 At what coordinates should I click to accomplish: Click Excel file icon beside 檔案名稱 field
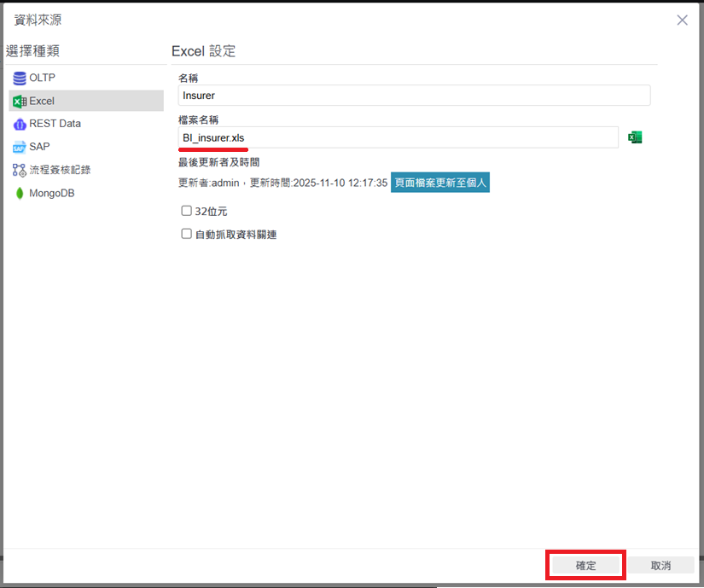point(634,137)
